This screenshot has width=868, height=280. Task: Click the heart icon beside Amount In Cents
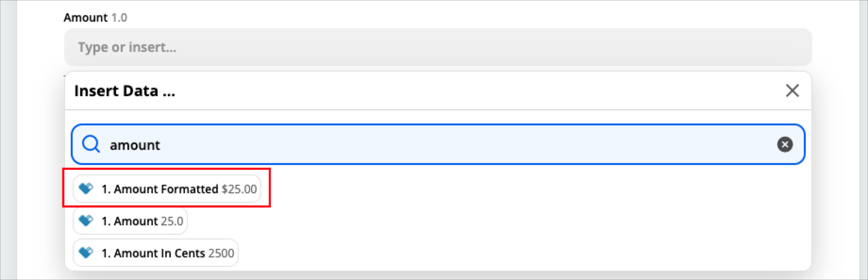(x=86, y=253)
